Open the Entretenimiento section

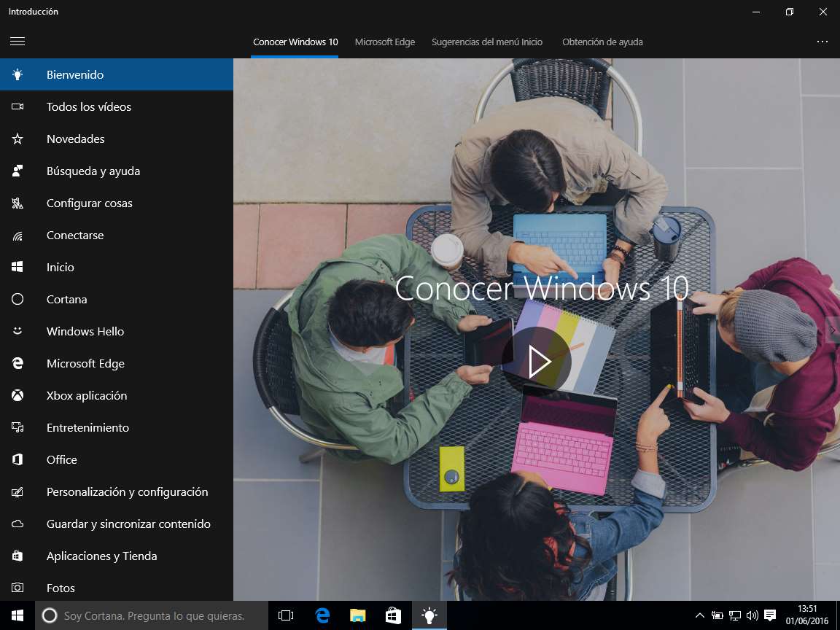click(116, 427)
